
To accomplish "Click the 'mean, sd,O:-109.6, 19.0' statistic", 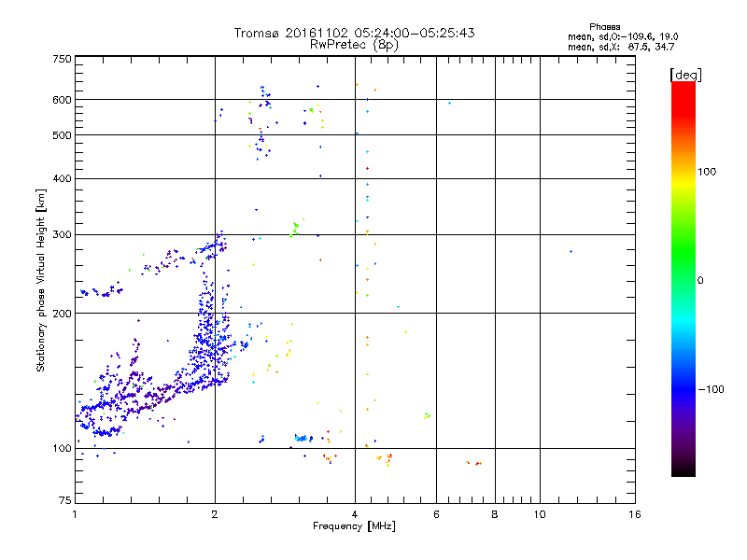I will coord(623,36).
